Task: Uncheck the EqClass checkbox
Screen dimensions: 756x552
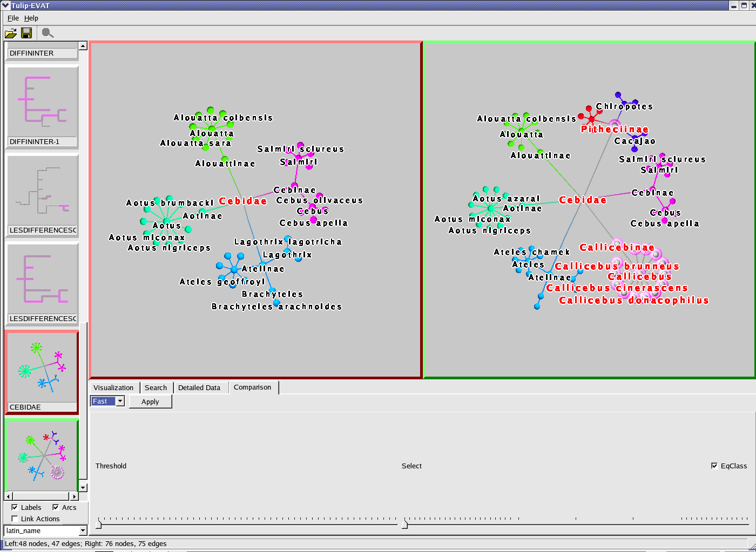Action: point(714,466)
